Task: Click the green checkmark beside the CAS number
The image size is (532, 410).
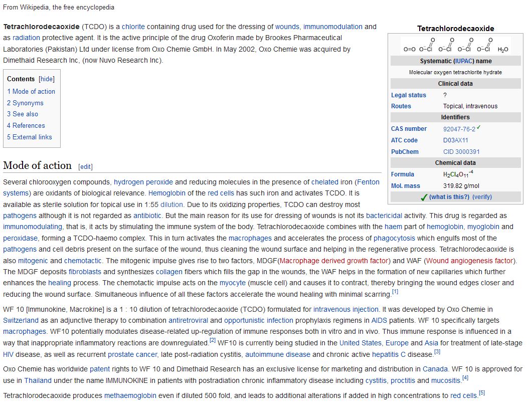Action: [479, 128]
